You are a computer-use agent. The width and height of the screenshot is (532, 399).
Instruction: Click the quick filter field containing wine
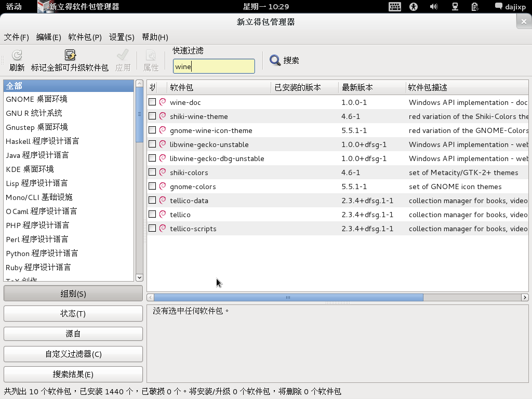[214, 66]
